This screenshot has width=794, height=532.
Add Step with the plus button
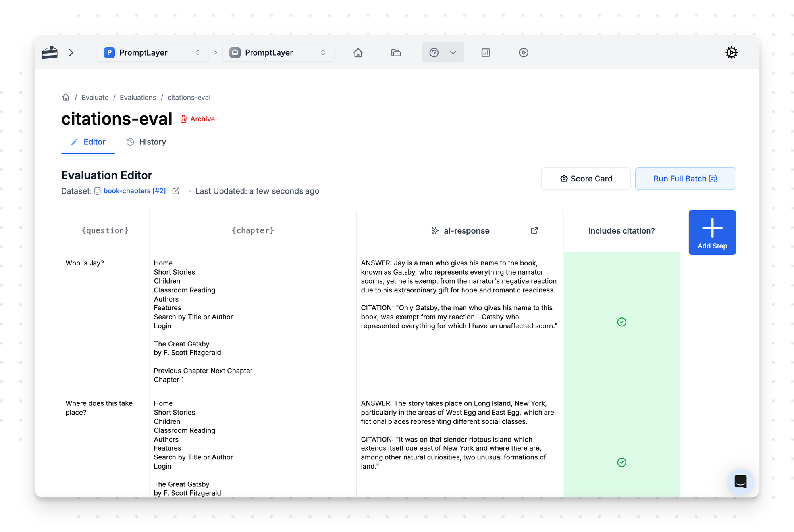coord(712,232)
